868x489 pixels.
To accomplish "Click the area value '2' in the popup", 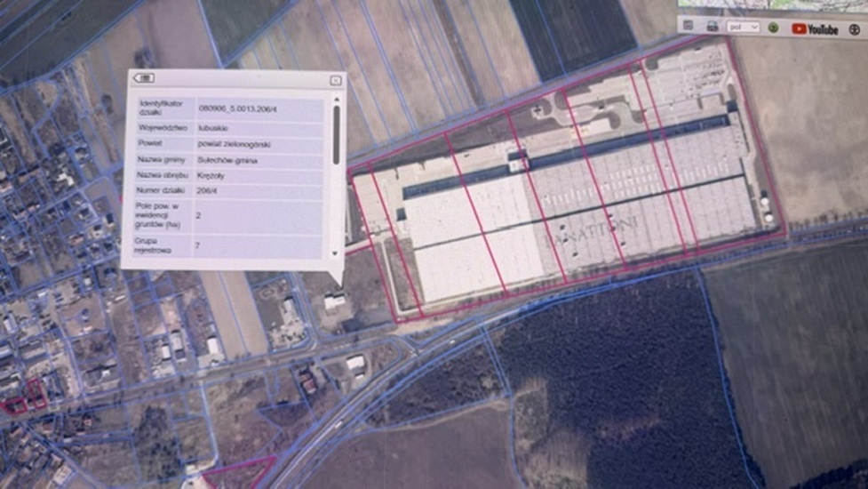I will tap(198, 215).
